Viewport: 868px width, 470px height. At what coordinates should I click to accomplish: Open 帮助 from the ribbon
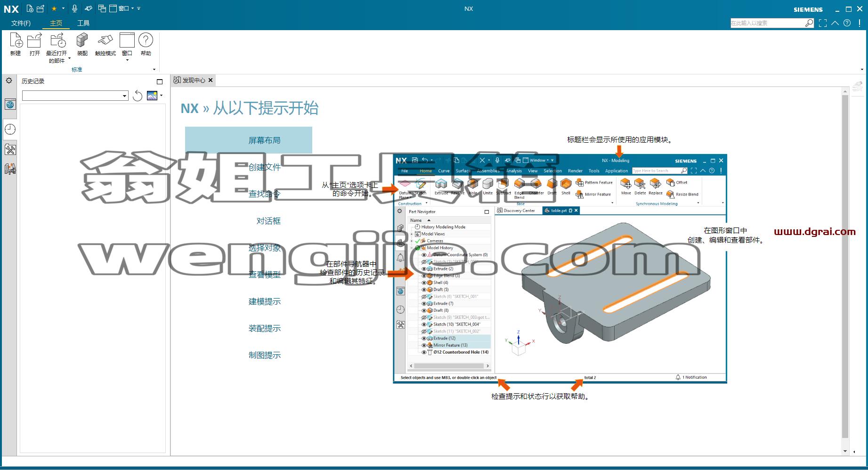coord(146,45)
